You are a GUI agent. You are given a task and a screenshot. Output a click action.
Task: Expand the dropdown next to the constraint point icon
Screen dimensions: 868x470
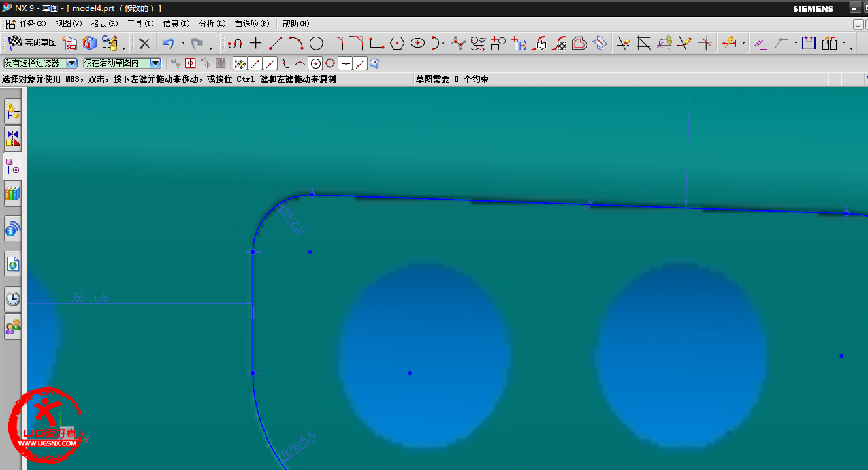796,44
